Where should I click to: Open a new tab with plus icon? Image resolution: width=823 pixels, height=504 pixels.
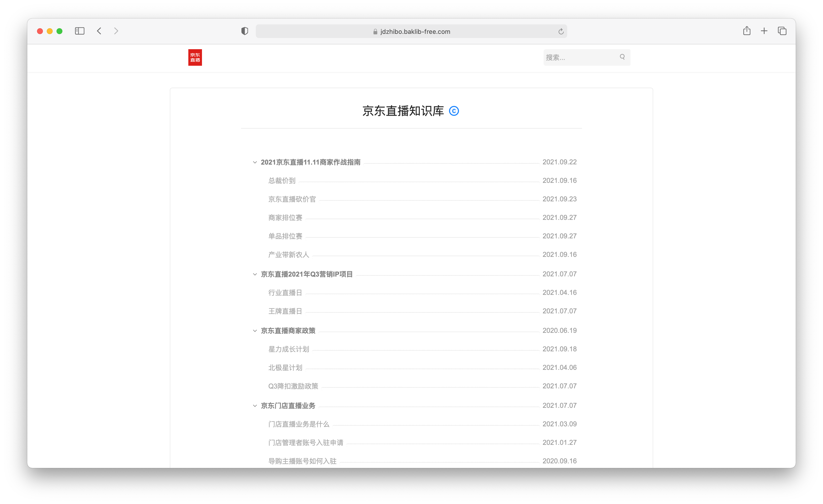(764, 31)
